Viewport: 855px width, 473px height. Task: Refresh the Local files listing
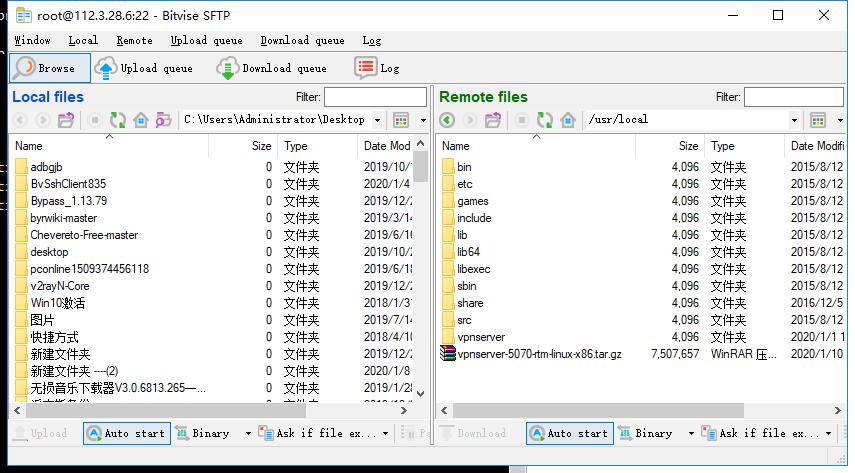click(x=118, y=120)
